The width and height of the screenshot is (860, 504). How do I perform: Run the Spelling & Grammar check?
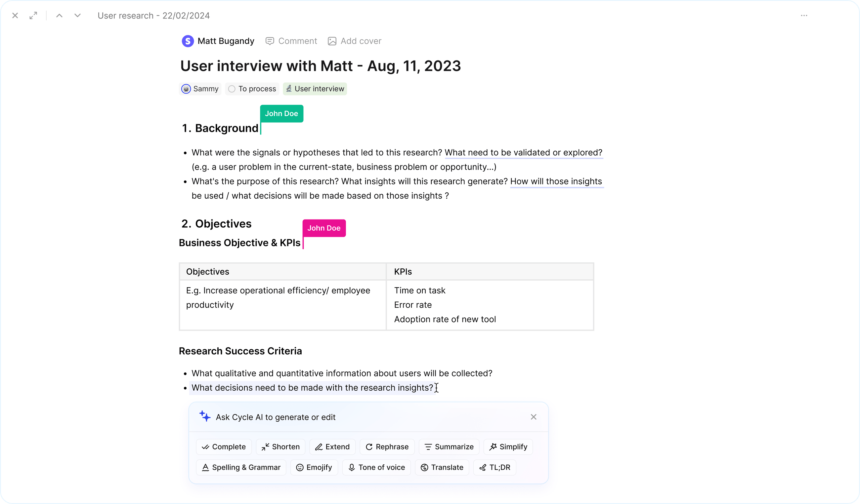point(240,467)
